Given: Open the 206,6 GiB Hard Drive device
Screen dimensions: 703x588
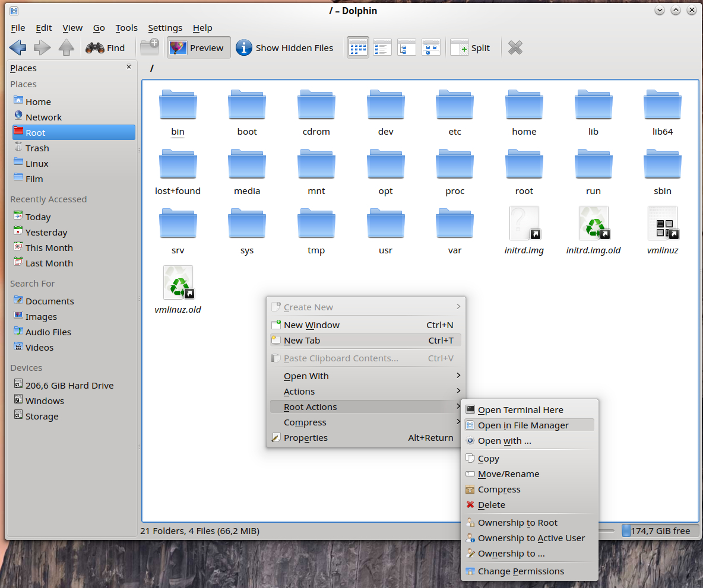Looking at the screenshot, I should 74,386.
